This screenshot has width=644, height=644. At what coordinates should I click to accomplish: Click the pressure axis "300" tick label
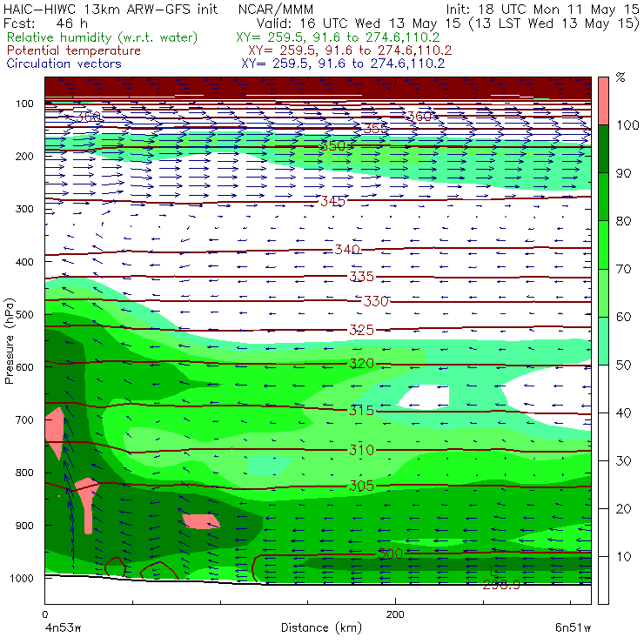coord(24,209)
